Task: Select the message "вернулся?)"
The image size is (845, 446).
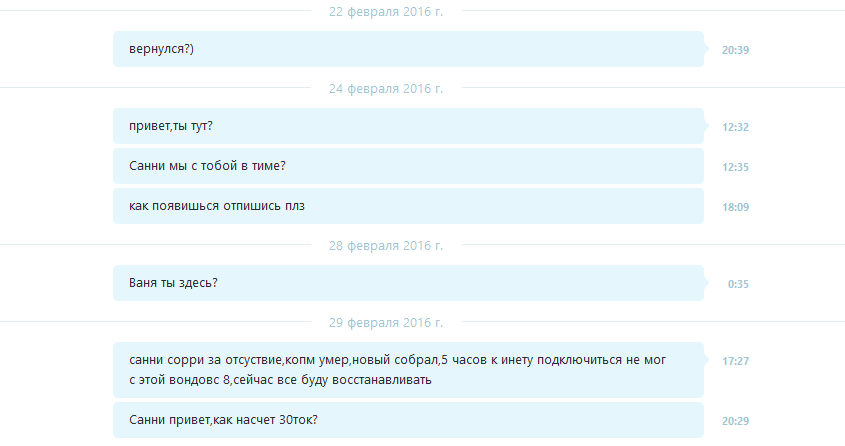Action: point(408,49)
